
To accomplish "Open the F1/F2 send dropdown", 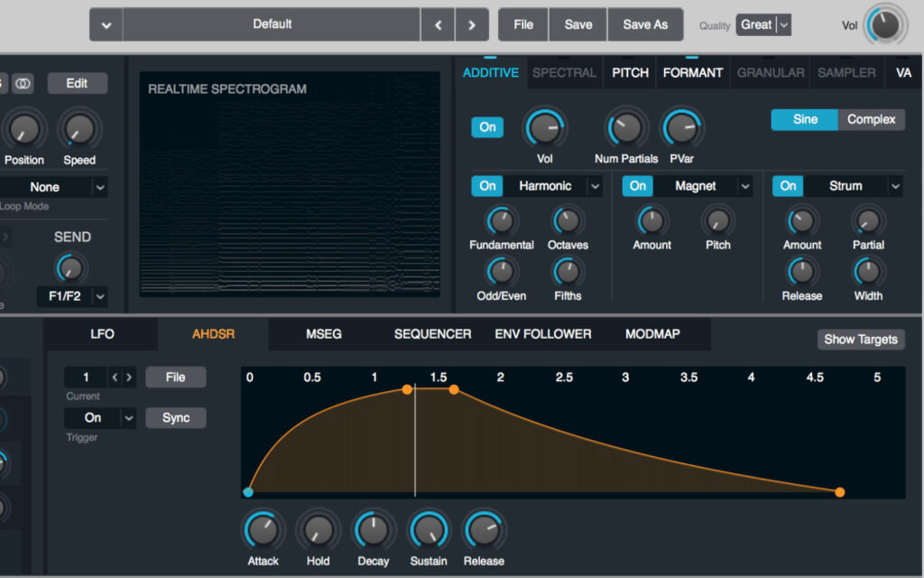I will (x=72, y=296).
